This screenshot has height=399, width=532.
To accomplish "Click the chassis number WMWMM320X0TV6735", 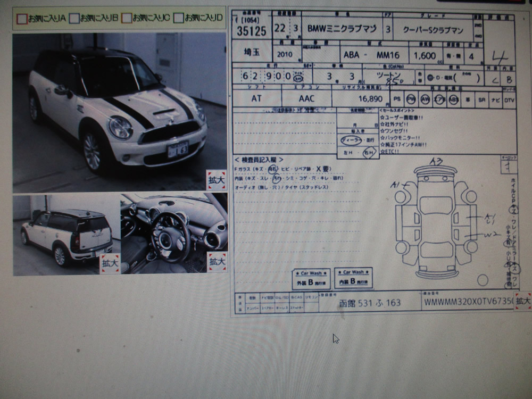I will point(469,302).
